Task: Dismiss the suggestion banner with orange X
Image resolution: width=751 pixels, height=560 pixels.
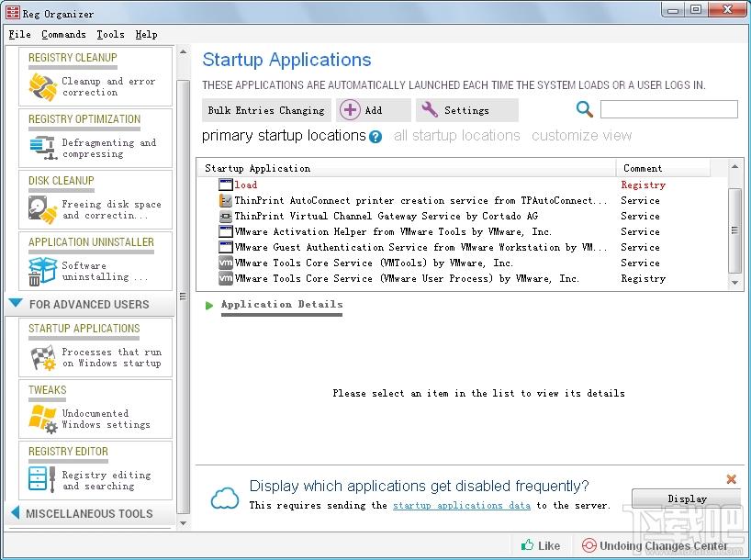Action: point(731,479)
